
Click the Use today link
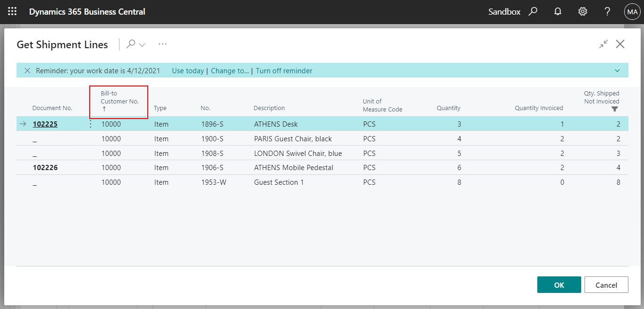[188, 70]
